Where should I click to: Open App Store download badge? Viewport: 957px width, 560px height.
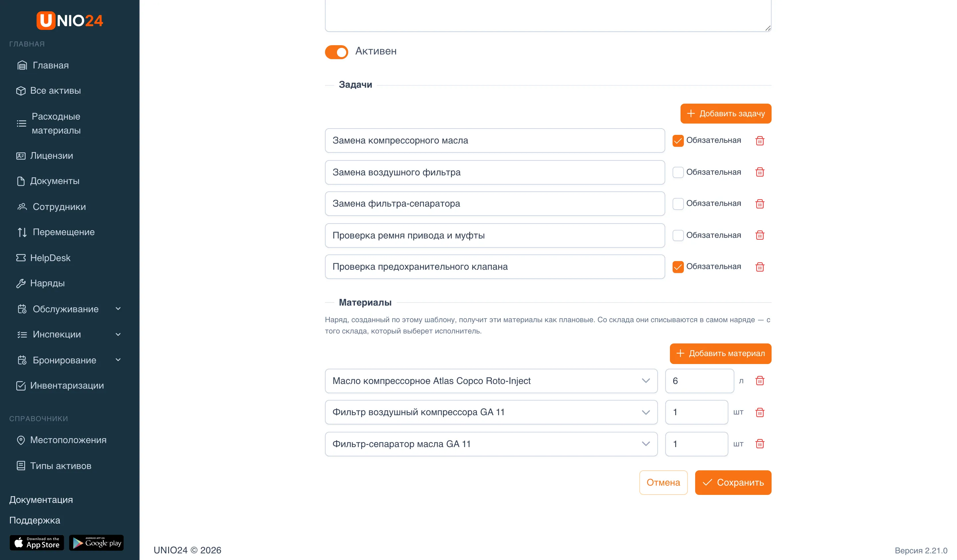tap(37, 543)
